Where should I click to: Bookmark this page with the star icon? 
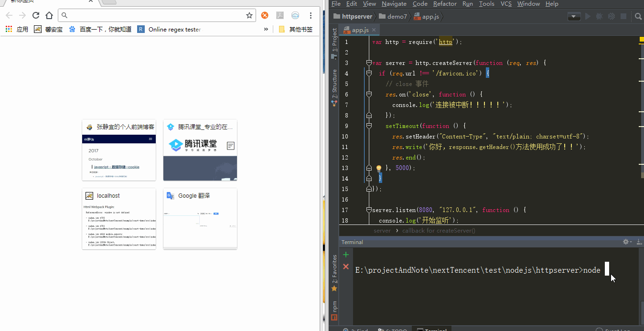tap(249, 15)
